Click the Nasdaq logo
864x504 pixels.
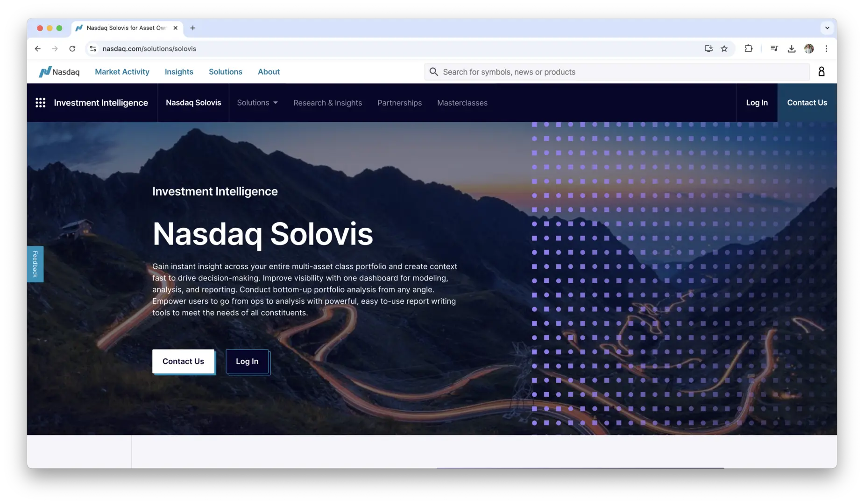[x=59, y=71]
